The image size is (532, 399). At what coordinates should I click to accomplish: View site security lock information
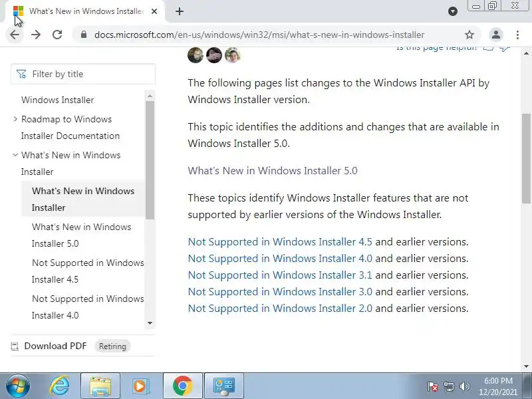pyautogui.click(x=84, y=35)
